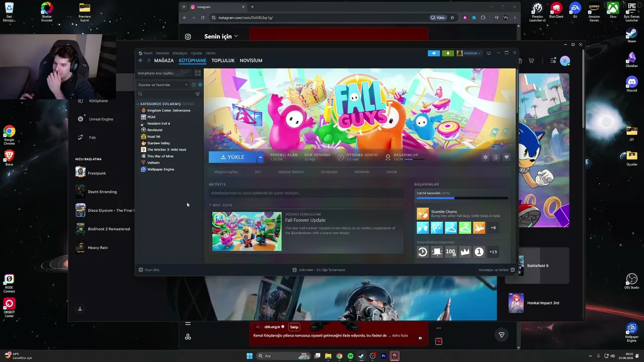Open the İndirmeler downloads status
Viewport: 644px width, 362px height.
(x=319, y=270)
